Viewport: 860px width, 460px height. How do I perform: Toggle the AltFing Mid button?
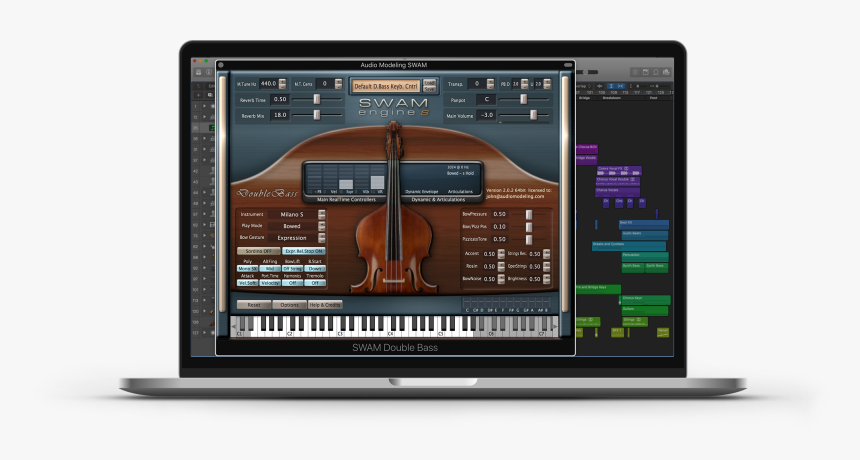point(270,269)
